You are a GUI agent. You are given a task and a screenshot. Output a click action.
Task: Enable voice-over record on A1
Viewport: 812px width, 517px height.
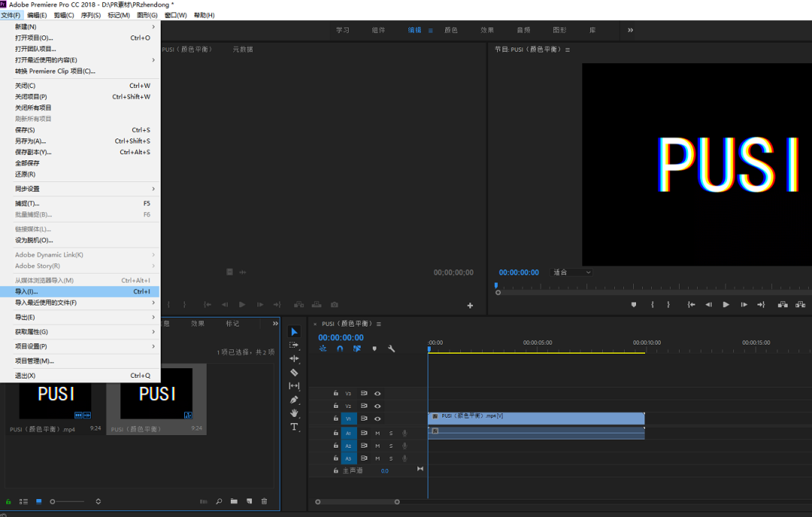point(405,433)
